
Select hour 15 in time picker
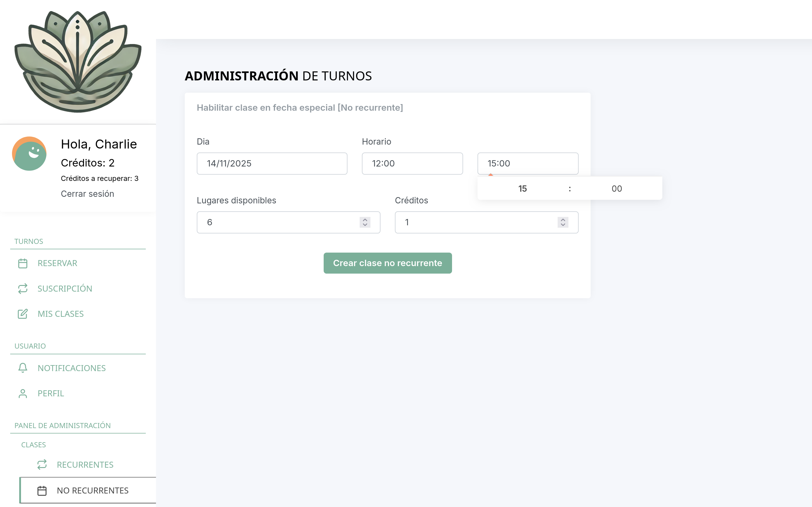[522, 188]
